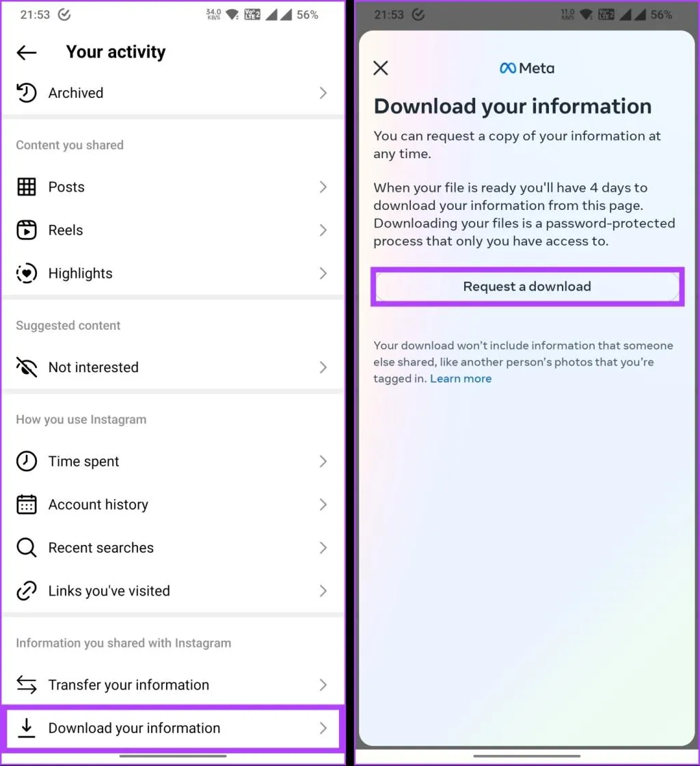Tap the checkmark icon in the status bar

click(64, 14)
